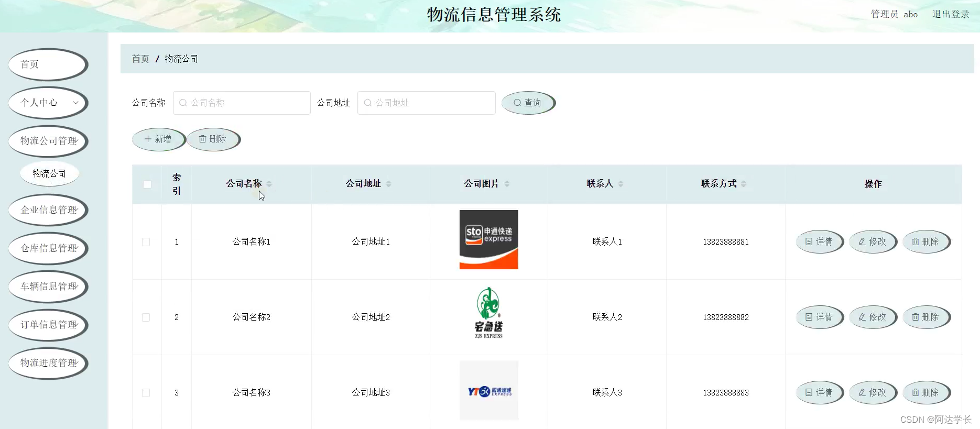This screenshot has width=980, height=429.
Task: Go to 首页 in the sidebar
Action: coord(48,64)
